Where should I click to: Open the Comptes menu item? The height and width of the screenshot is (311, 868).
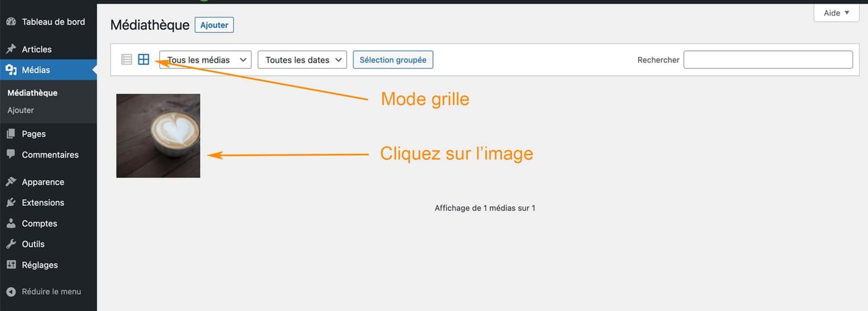(x=48, y=223)
